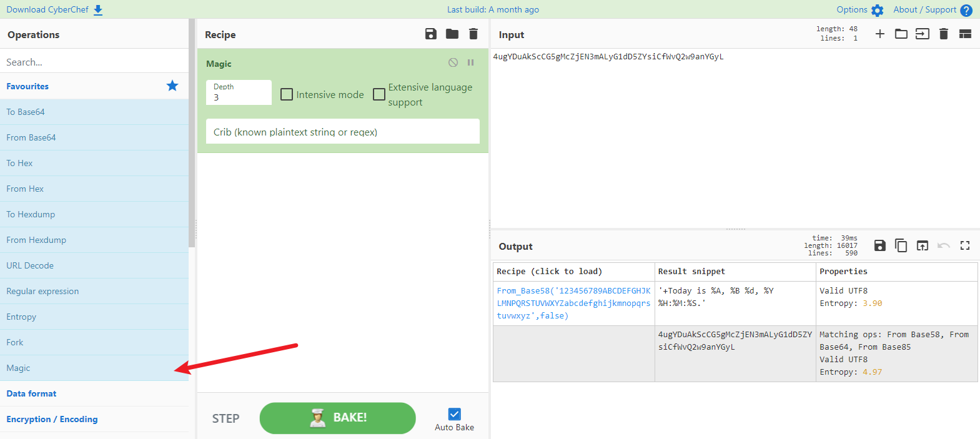
Task: Clear input and output trash icon
Action: pos(944,34)
